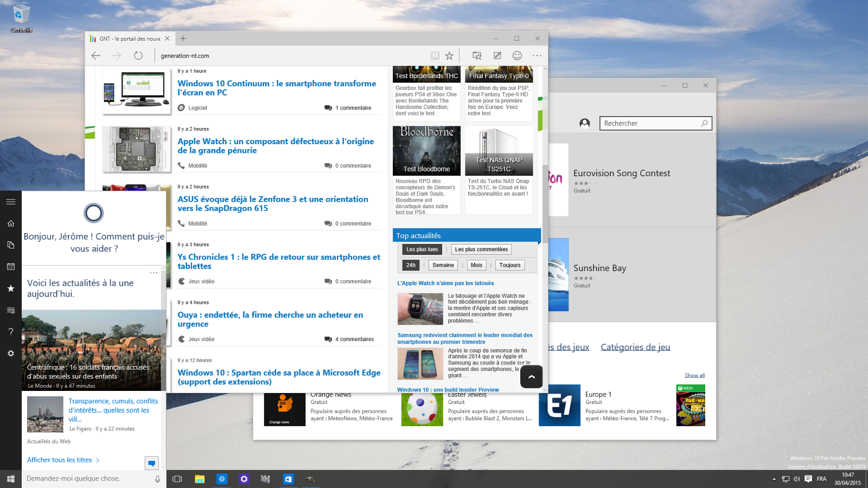Open 'Windows 10 : Spartan cède sa place' article
Viewport: 868px width, 488px height.
click(279, 377)
